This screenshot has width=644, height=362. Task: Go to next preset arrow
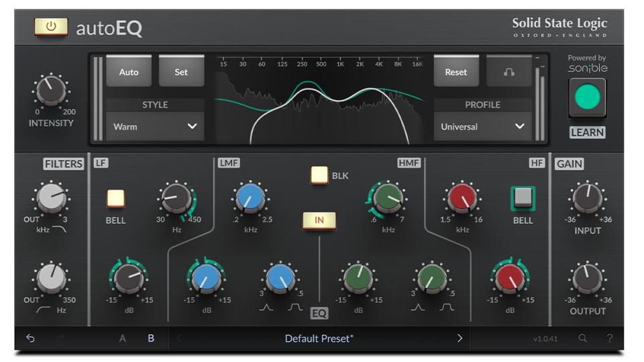point(460,338)
